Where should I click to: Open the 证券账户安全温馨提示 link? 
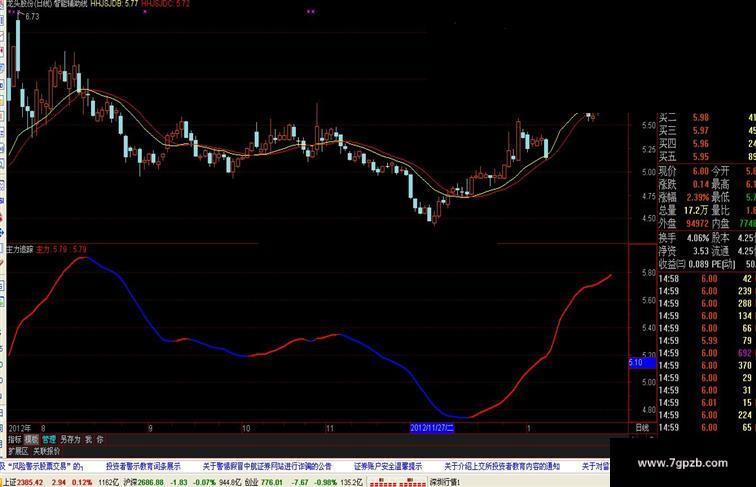pyautogui.click(x=388, y=466)
